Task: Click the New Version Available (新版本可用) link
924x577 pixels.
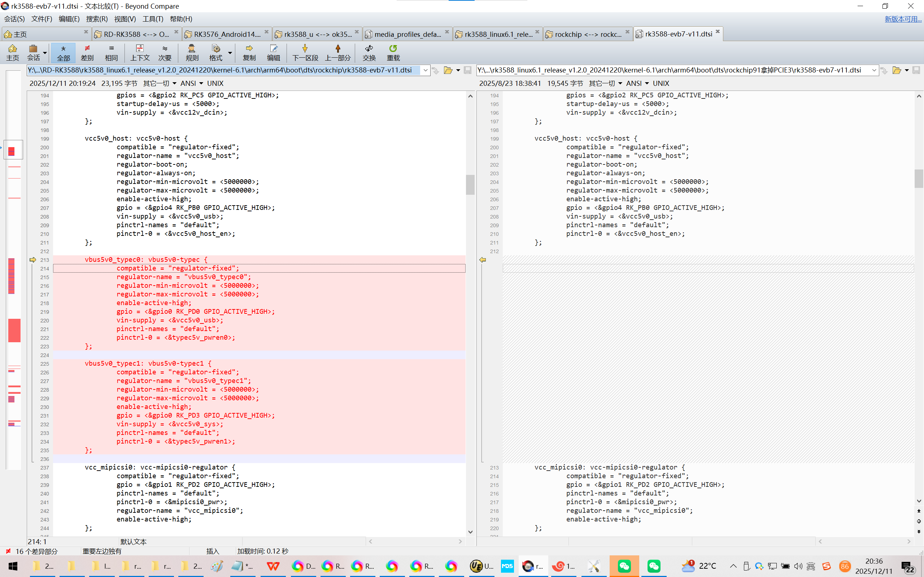Action: (x=903, y=19)
